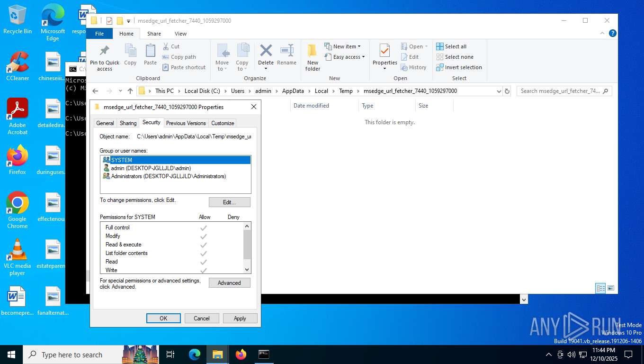Viewport: 644px width, 364px height.
Task: Click OK in Properties dialog
Action: [163, 318]
